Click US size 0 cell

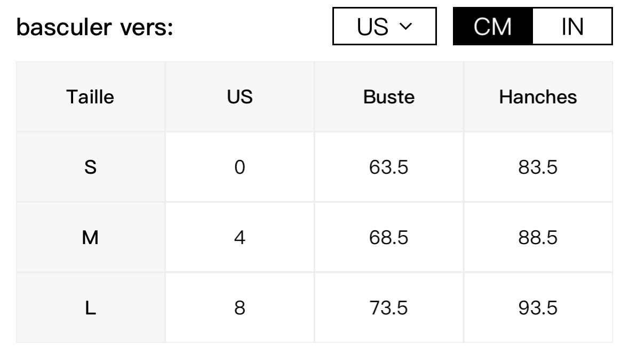[240, 167]
